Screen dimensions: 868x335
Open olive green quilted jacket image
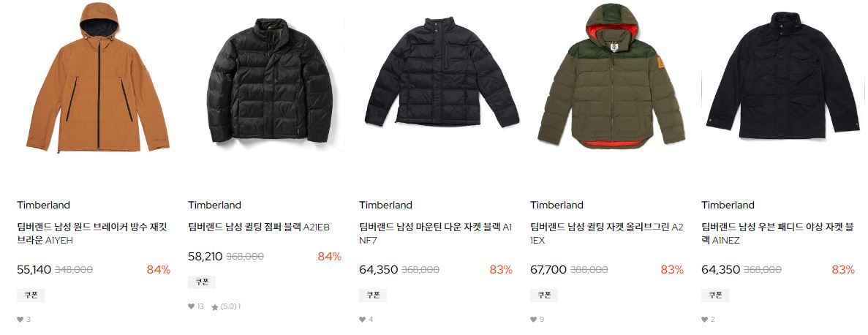point(612,76)
